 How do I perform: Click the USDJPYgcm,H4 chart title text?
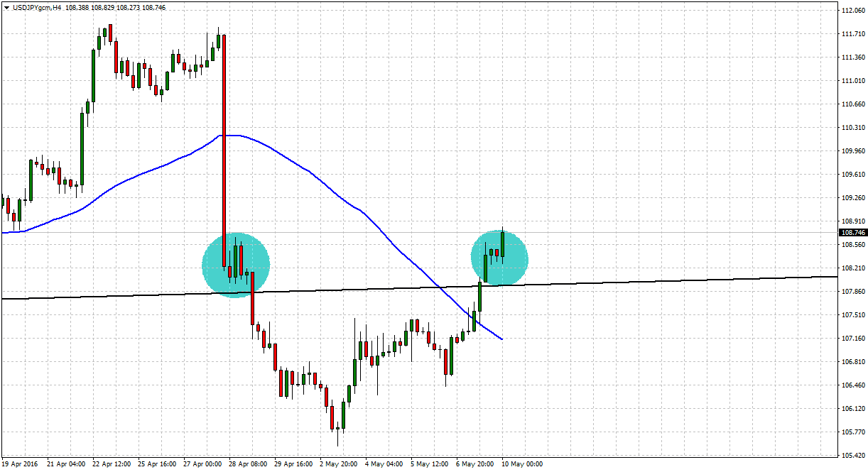pyautogui.click(x=36, y=7)
